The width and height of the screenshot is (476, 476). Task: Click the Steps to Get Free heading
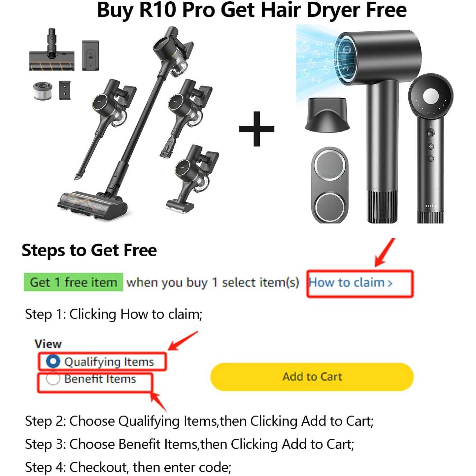(89, 250)
